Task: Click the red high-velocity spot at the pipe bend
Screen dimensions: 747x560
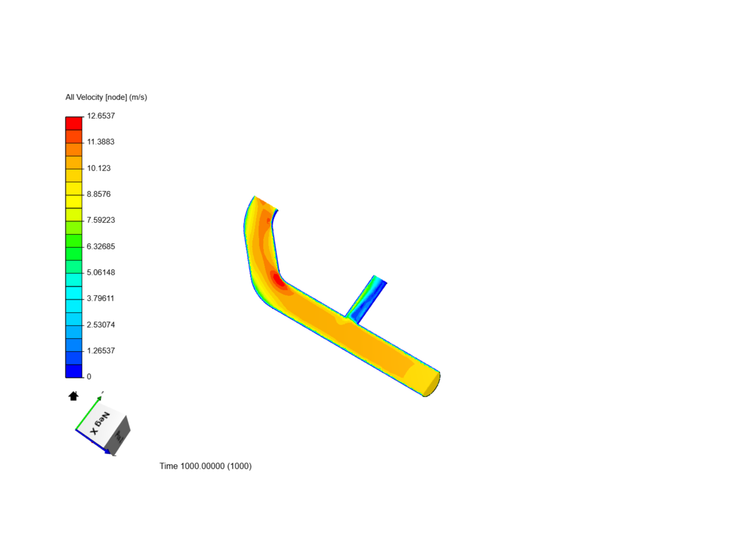Action: coord(279,280)
